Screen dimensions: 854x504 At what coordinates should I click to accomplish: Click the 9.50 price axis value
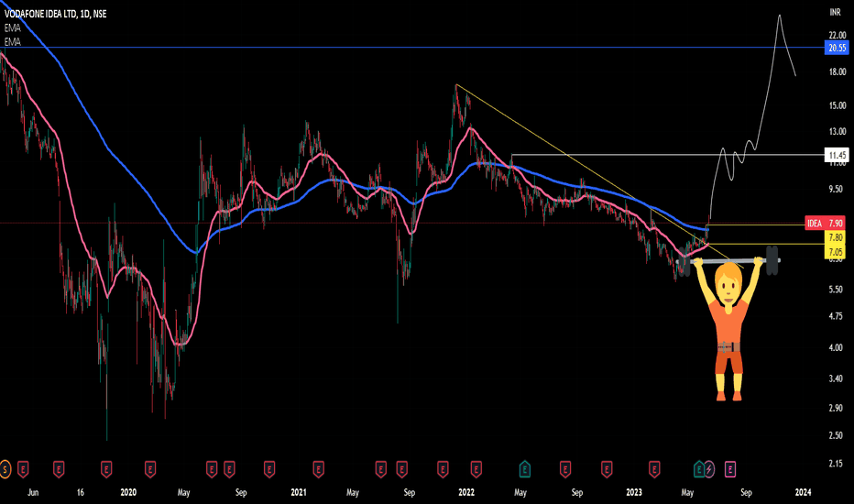pyautogui.click(x=836, y=189)
